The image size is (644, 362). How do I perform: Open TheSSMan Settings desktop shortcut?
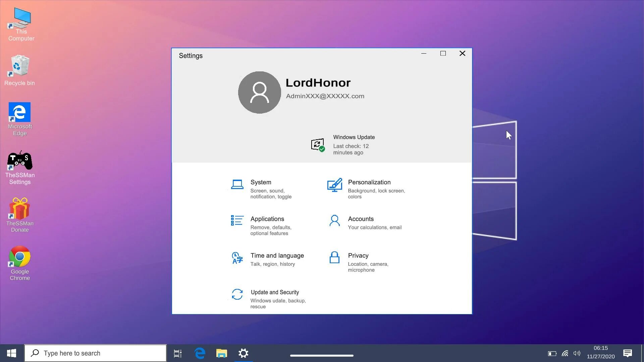pos(20,161)
